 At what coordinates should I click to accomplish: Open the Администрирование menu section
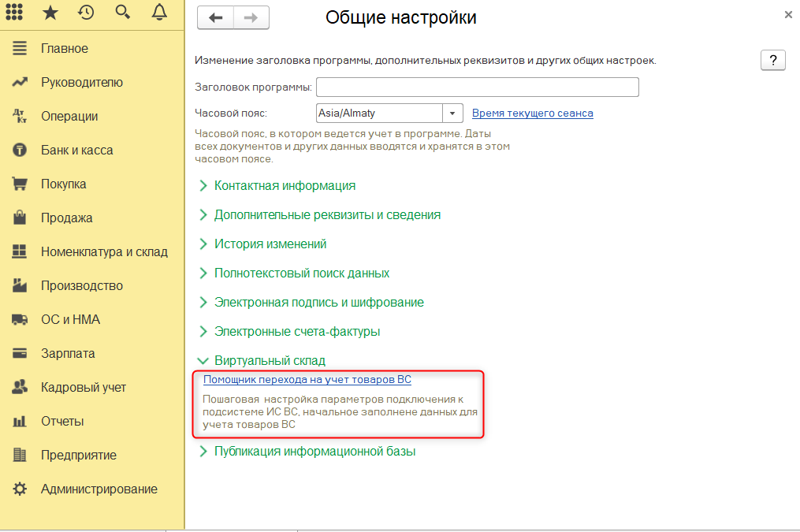click(x=99, y=489)
